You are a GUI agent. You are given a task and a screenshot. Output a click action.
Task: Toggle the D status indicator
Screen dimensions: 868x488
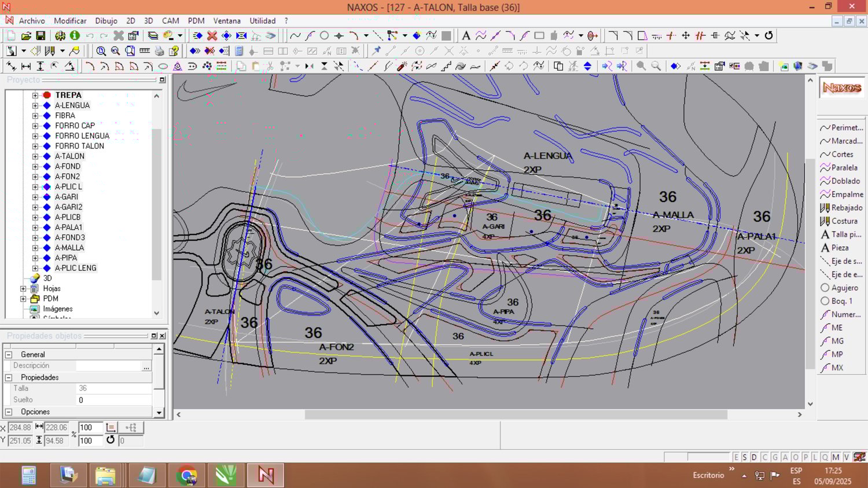(x=754, y=457)
